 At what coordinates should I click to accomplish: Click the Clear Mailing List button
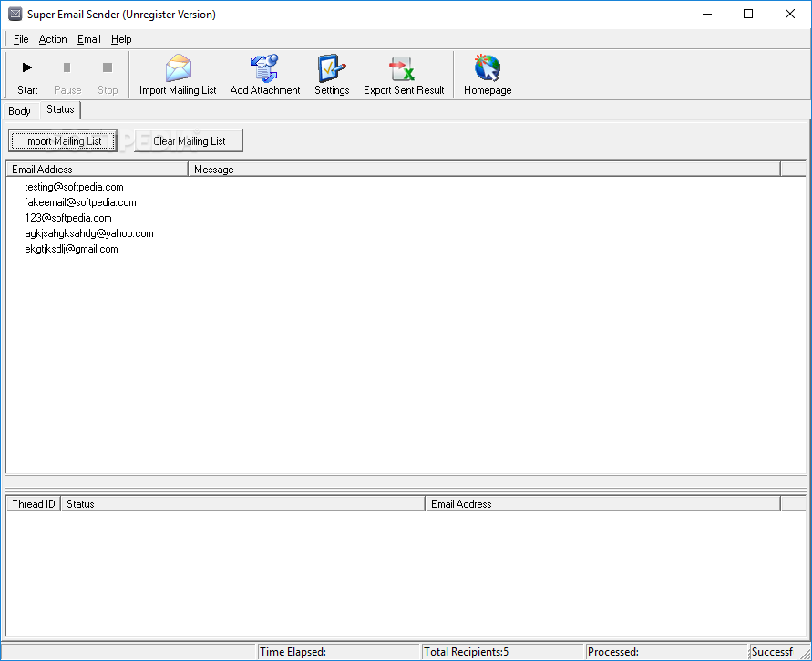(189, 141)
